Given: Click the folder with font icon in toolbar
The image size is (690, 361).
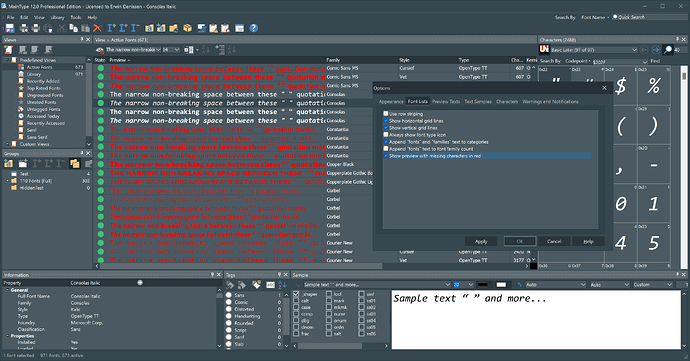Looking at the screenshot, I should (x=149, y=28).
